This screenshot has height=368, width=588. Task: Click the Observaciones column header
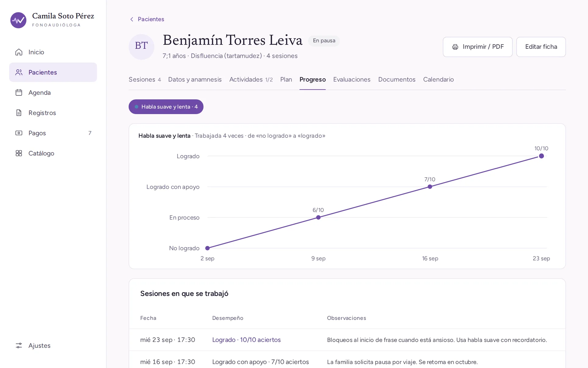click(346, 318)
